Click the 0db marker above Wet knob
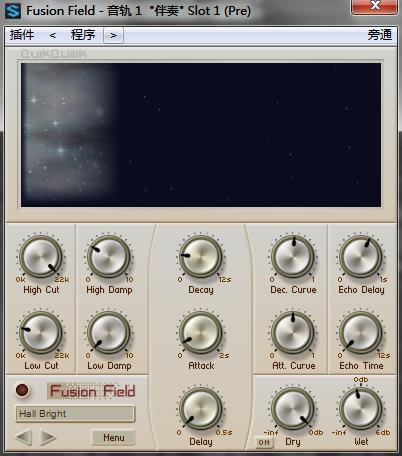Screen dimensions: 402x456 click(361, 380)
